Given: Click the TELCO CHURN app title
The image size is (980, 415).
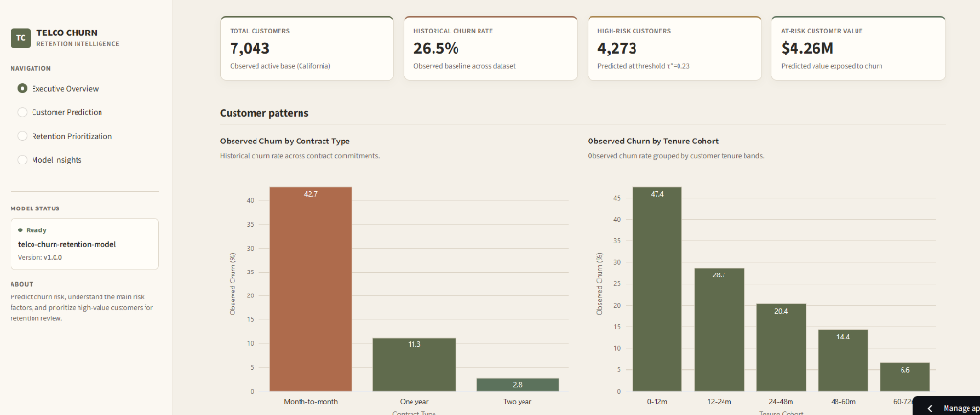Looking at the screenshot, I should [x=67, y=33].
